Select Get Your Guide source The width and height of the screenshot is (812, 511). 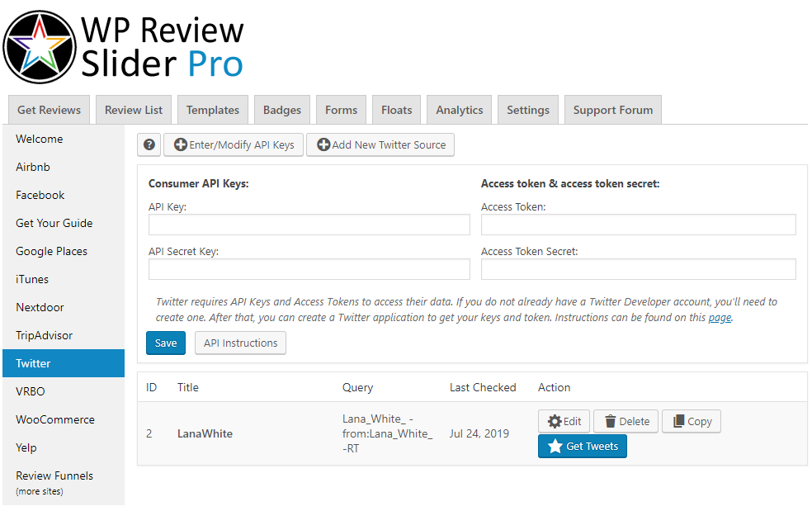click(x=64, y=223)
